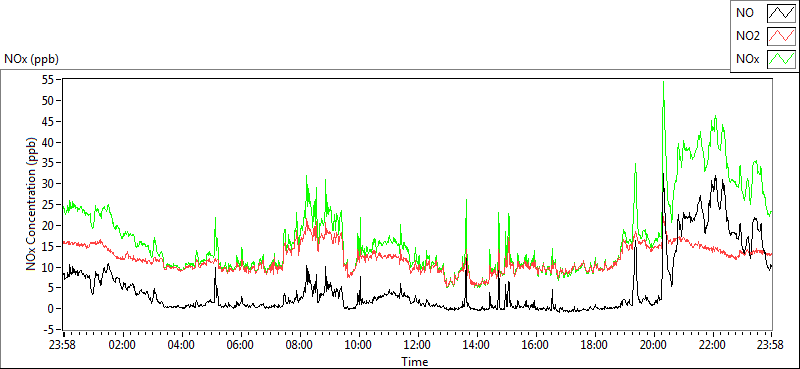The image size is (800, 369).
Task: Click the 14:00 x-axis tick label
Action: click(x=477, y=345)
